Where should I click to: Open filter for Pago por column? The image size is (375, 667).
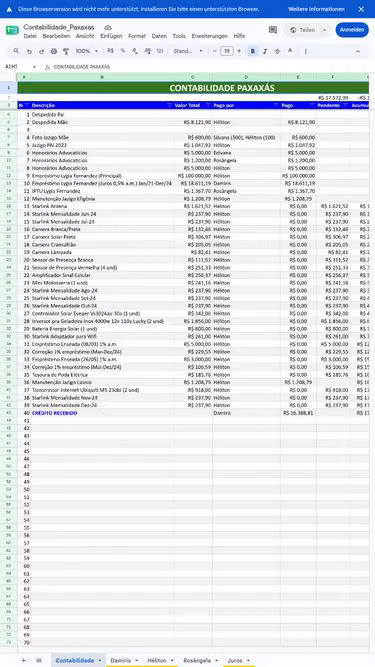coord(276,105)
